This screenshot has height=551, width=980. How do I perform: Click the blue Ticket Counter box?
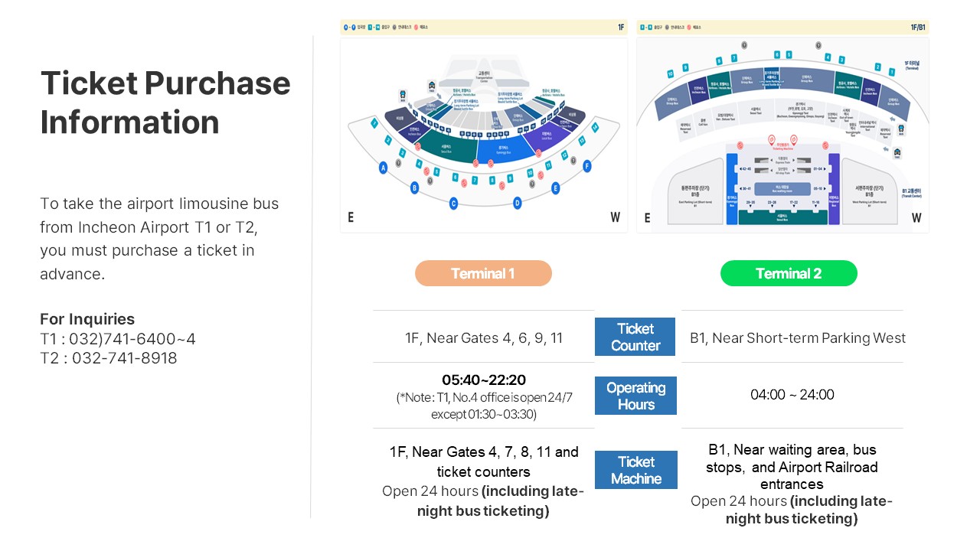(635, 337)
